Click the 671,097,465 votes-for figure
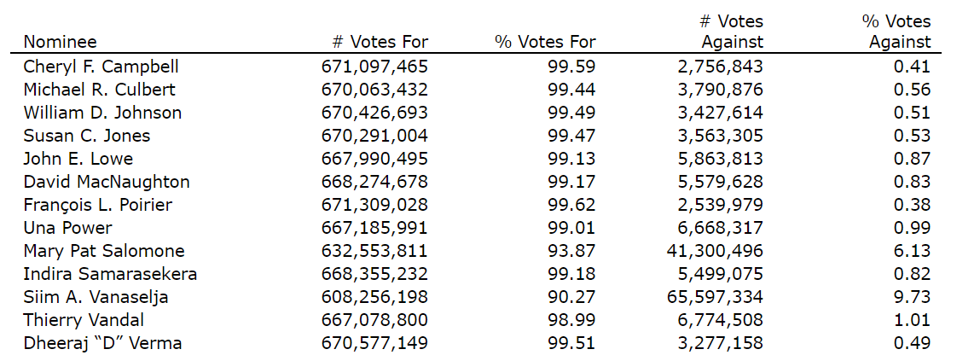 (x=374, y=67)
